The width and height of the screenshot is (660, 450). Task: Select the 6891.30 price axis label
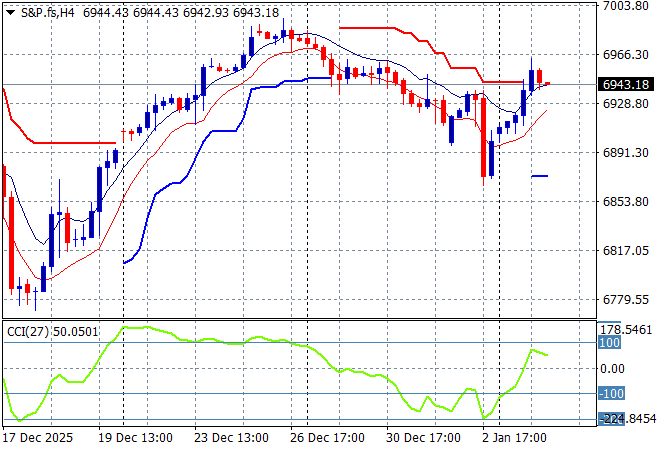pyautogui.click(x=626, y=152)
